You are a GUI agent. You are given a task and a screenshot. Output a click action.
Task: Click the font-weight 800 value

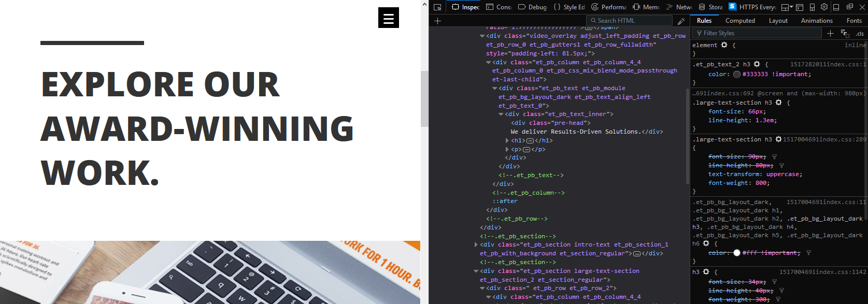pos(761,183)
